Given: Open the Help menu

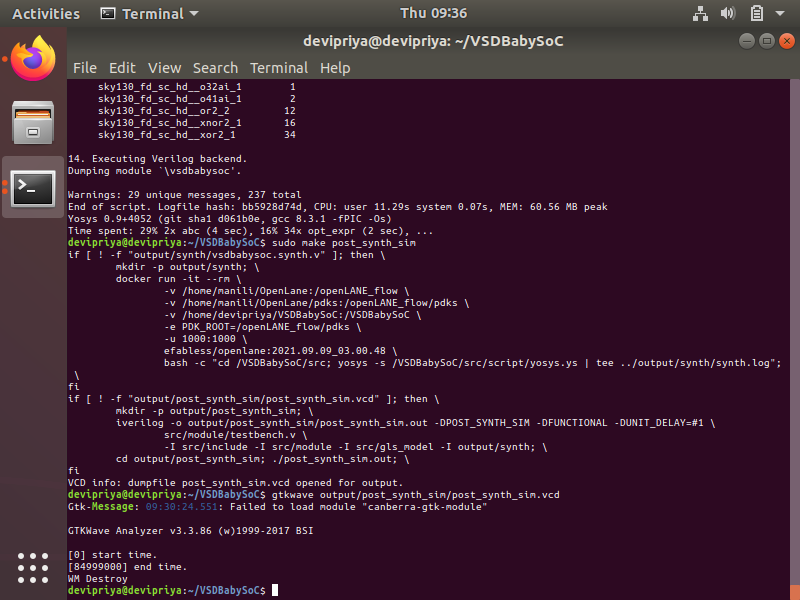Looking at the screenshot, I should [x=335, y=68].
